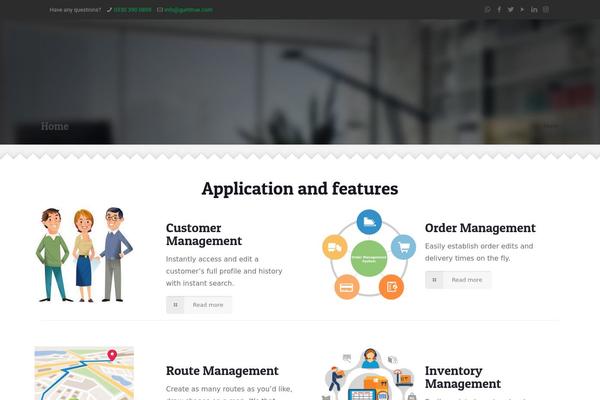The image size is (600, 400).
Task: Click the Home page title
Action: (x=55, y=126)
